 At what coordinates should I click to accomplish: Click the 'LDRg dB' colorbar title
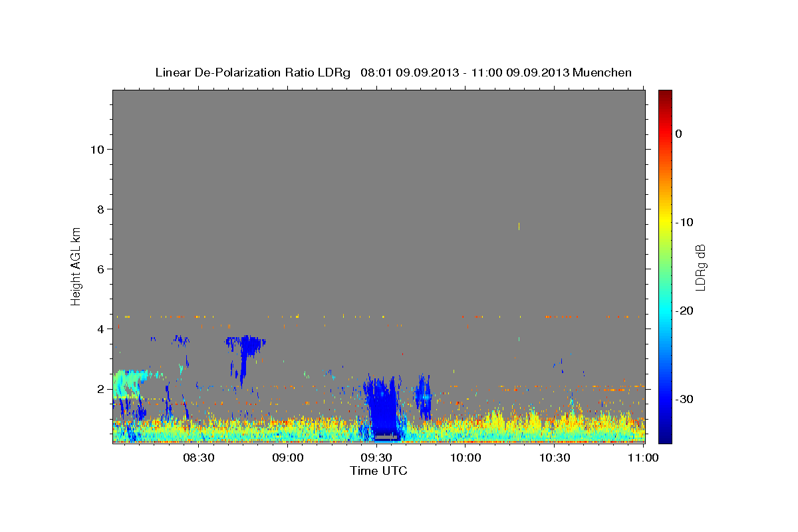[x=701, y=267]
